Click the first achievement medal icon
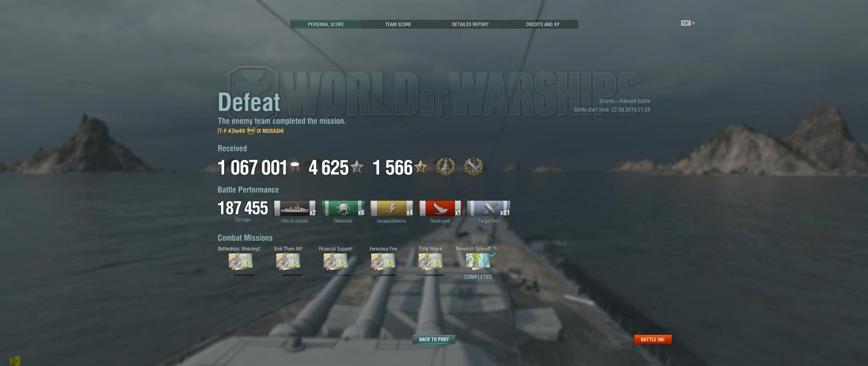 click(446, 167)
